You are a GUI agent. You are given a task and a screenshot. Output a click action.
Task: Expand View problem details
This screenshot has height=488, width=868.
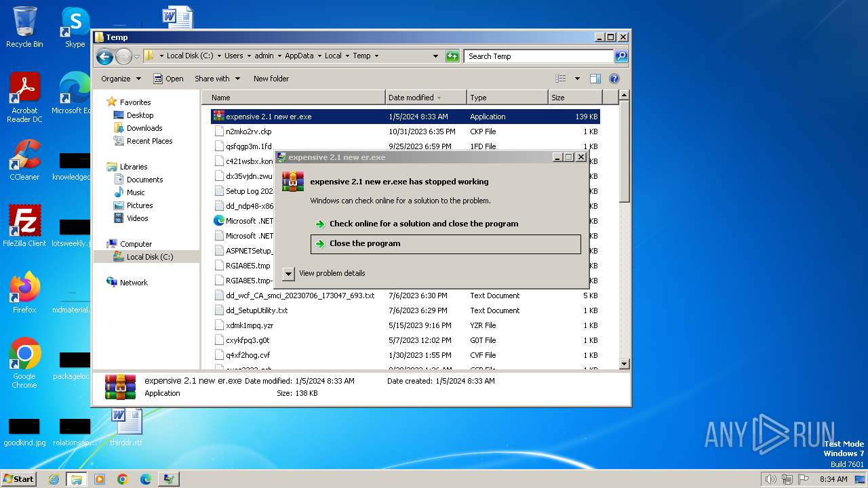(x=324, y=273)
